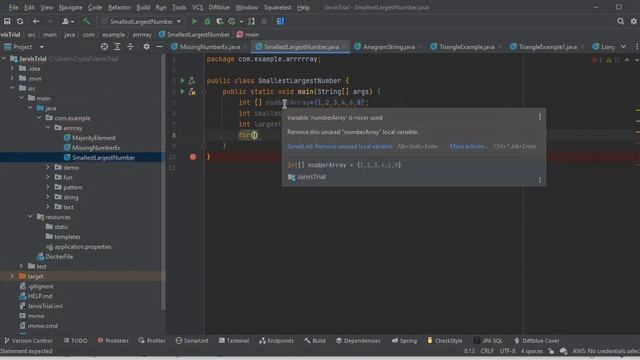Open the CheckStyle tool window

tap(445, 340)
